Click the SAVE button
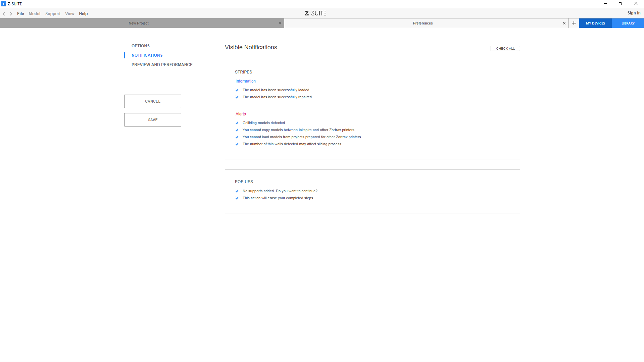Viewport: 644px width, 362px height. pyautogui.click(x=153, y=120)
